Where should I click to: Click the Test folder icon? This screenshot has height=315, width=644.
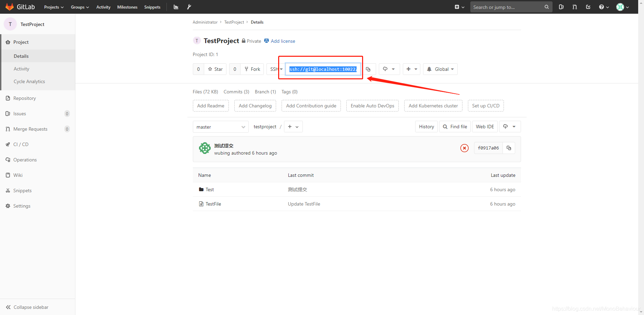point(201,189)
